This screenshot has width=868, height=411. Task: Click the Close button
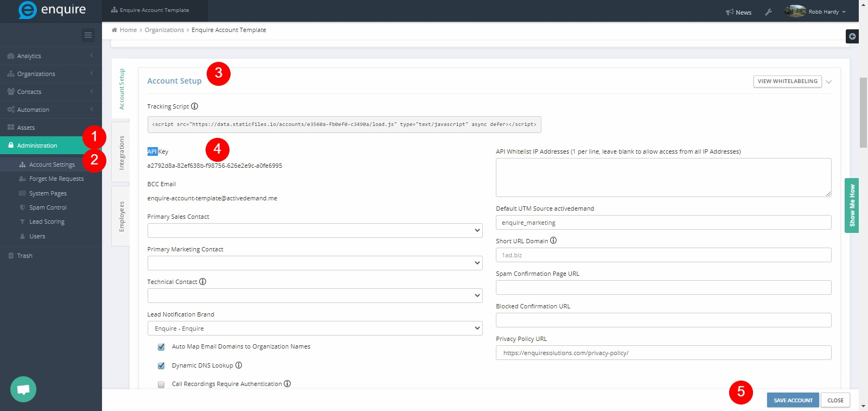coord(835,400)
